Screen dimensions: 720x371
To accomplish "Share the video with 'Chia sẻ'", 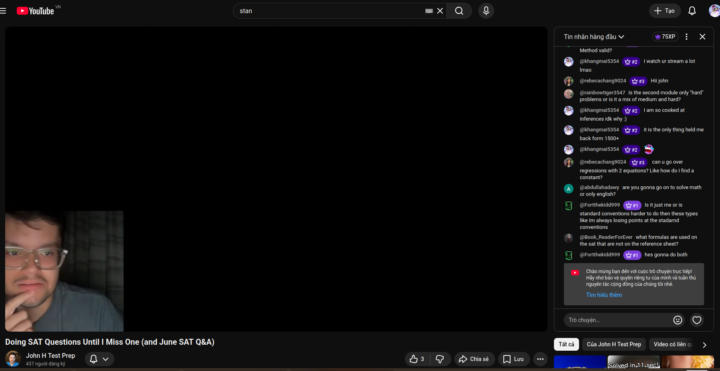I will pos(474,359).
